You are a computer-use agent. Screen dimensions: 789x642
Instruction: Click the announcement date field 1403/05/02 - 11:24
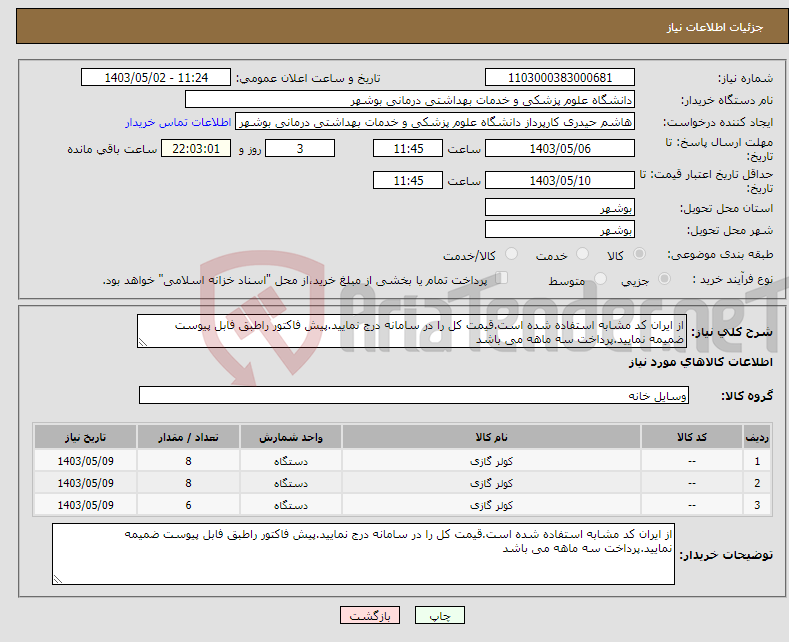pyautogui.click(x=156, y=77)
